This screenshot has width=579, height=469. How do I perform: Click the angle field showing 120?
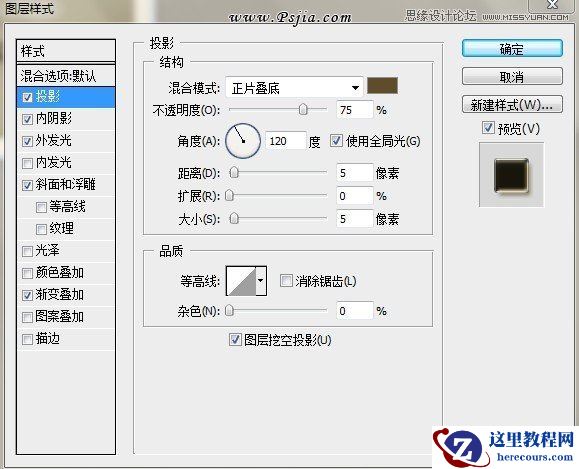coord(286,141)
